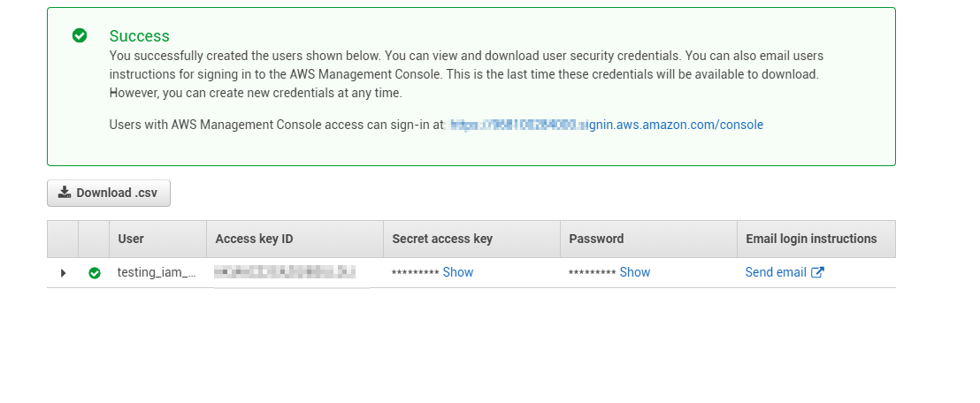Click the Access key ID column header
980x403 pixels.
pyautogui.click(x=254, y=239)
